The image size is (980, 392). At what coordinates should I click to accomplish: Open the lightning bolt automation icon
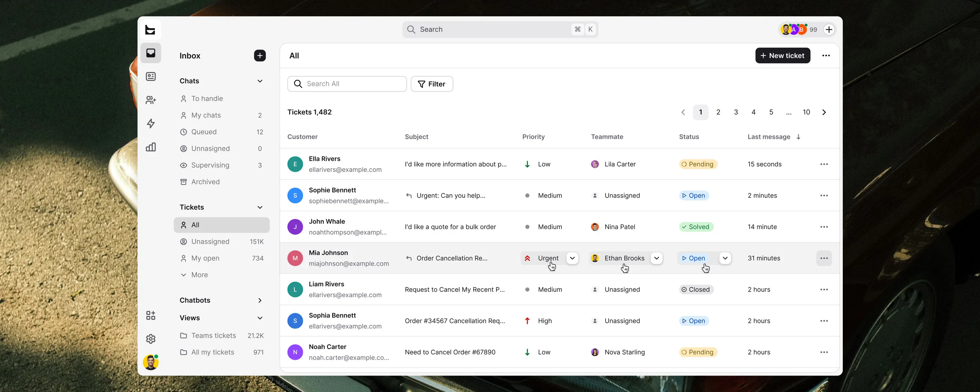pos(151,123)
